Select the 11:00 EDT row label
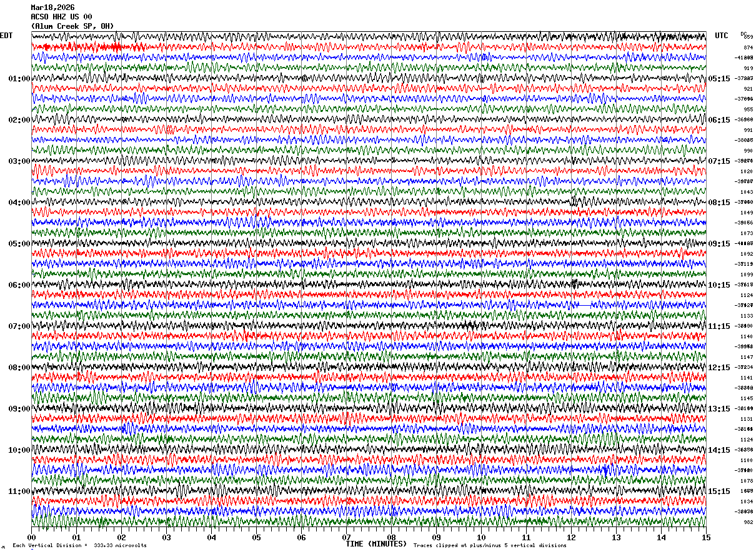Viewport: 756px width, 554px height. pos(19,491)
